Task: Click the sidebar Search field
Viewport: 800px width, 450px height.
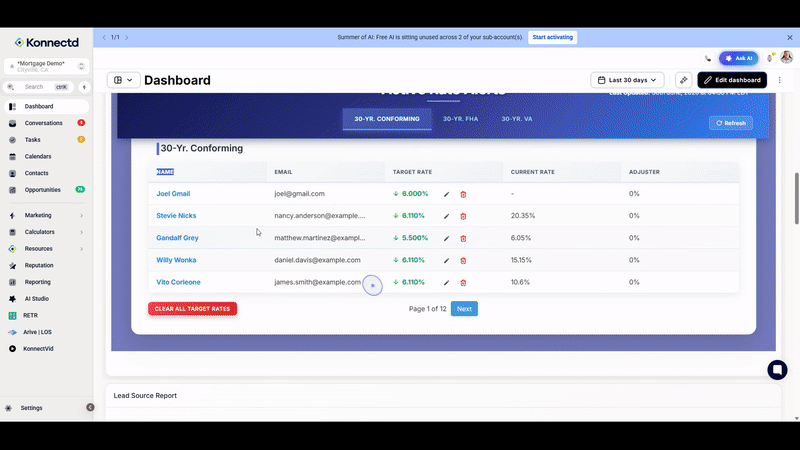Action: tap(39, 87)
